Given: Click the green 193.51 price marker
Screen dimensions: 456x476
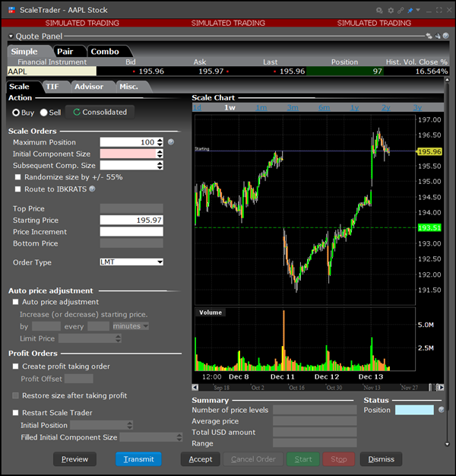Looking at the screenshot, I should click(x=429, y=227).
